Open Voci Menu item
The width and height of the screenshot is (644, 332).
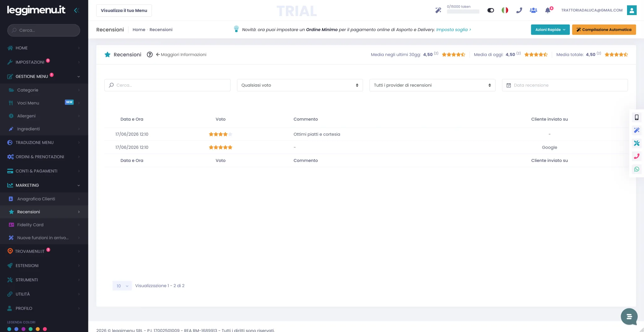tap(44, 103)
